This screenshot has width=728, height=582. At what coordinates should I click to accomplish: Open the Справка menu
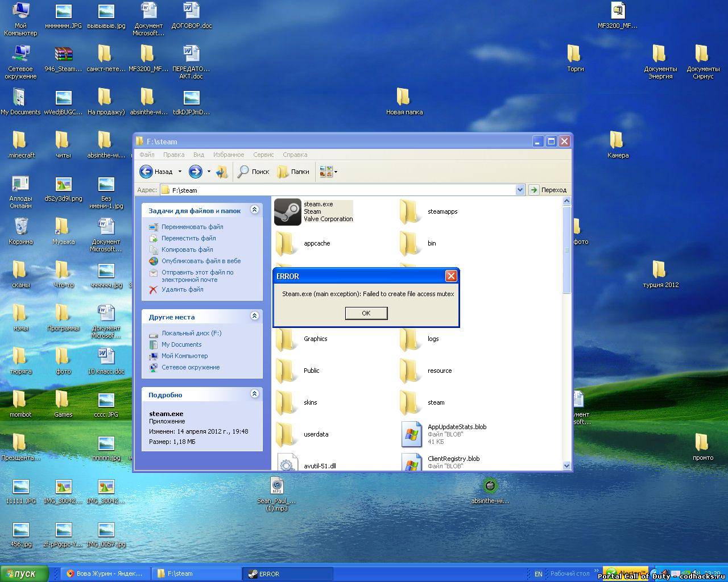pyautogui.click(x=295, y=155)
